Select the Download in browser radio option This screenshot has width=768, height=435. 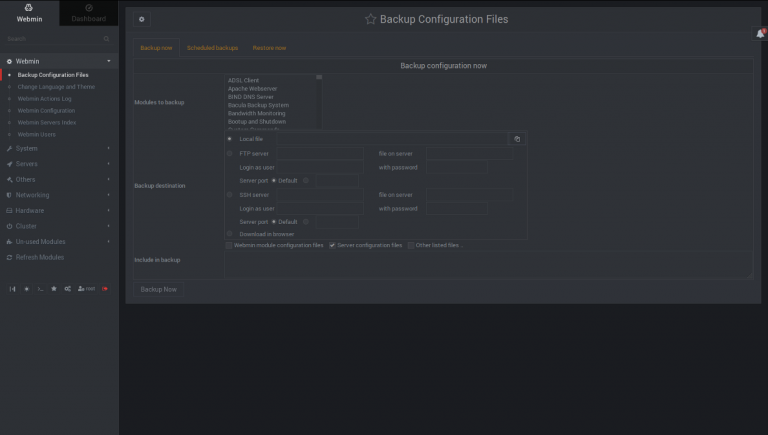tap(229, 233)
